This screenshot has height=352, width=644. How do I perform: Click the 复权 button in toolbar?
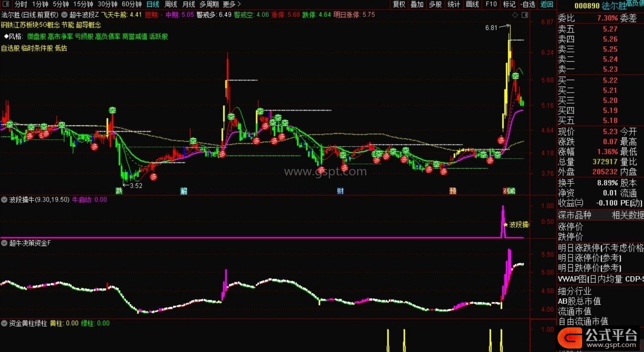coord(399,4)
